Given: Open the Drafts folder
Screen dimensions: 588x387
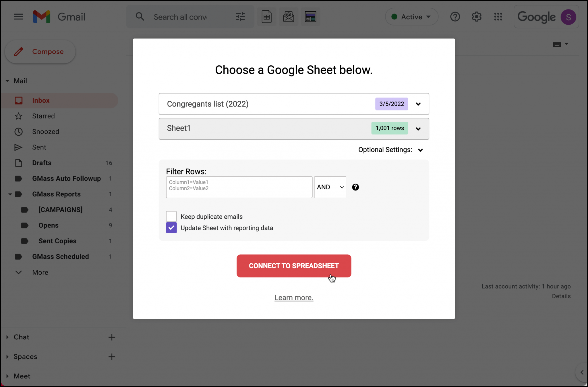Looking at the screenshot, I should 41,163.
